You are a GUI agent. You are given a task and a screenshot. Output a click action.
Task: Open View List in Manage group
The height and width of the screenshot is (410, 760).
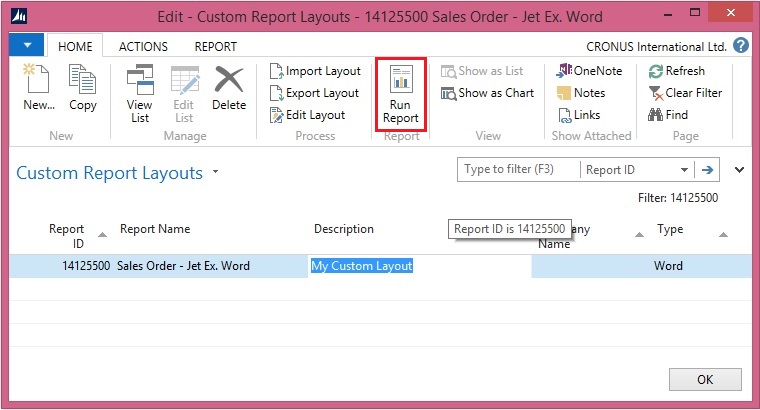pyautogui.click(x=140, y=93)
